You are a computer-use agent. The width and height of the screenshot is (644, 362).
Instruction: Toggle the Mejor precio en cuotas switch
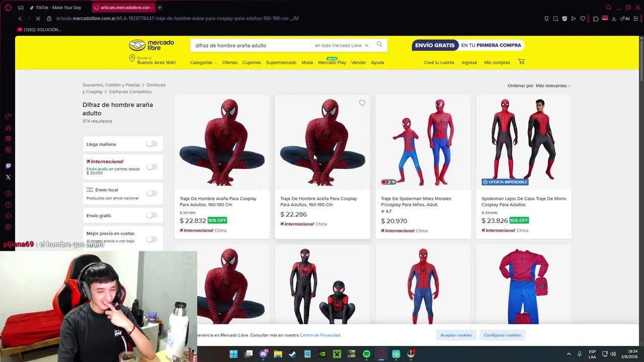click(x=152, y=239)
